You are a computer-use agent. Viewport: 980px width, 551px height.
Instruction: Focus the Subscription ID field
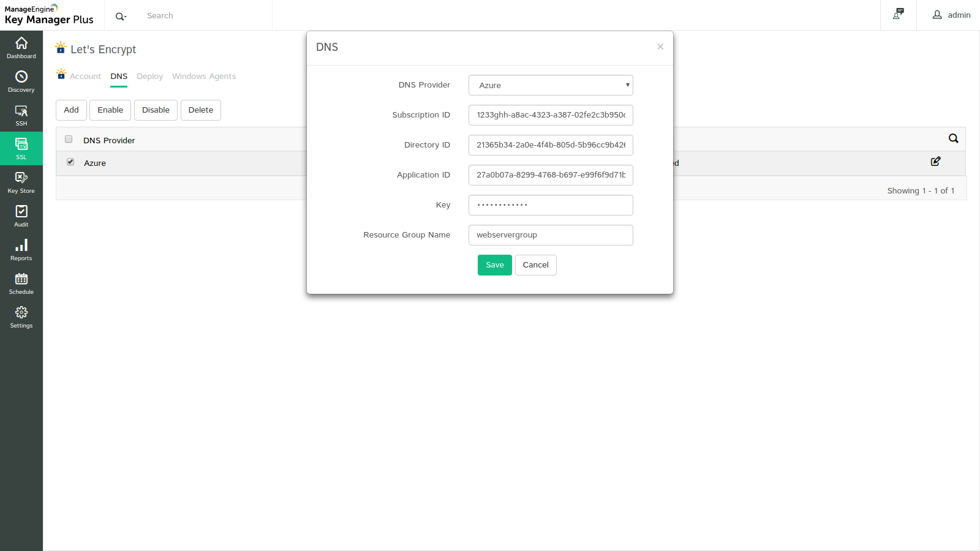(551, 115)
